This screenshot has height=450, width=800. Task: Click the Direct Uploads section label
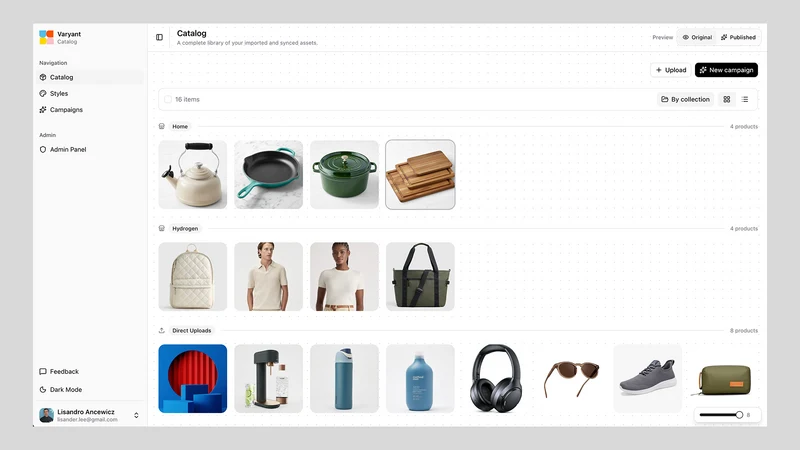tap(191, 331)
